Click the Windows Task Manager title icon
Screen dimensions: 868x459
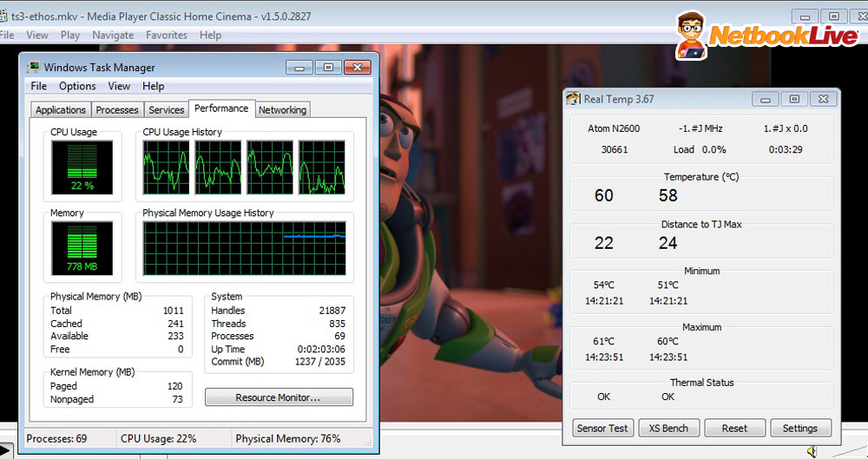[33, 67]
